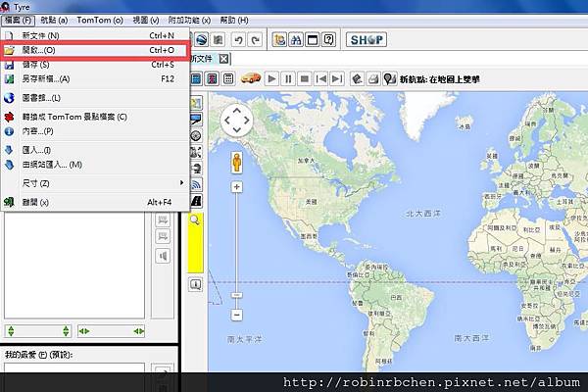Close the 新文件 document tab

click(223, 59)
